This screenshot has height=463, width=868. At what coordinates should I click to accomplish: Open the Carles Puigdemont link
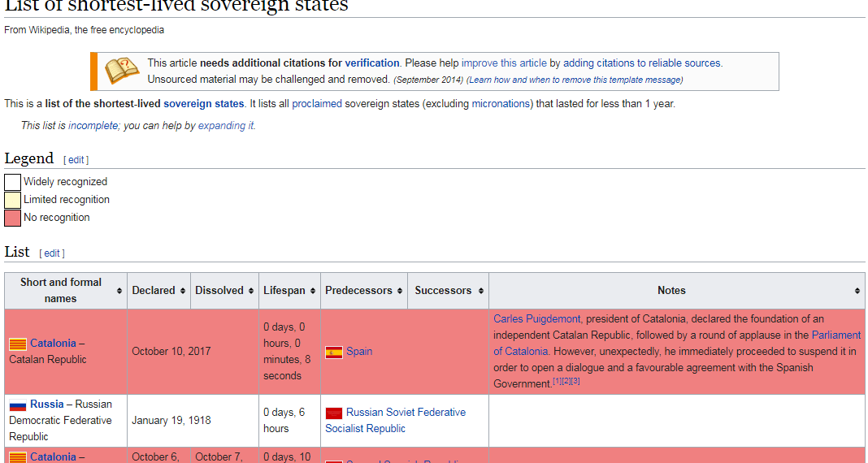537,318
